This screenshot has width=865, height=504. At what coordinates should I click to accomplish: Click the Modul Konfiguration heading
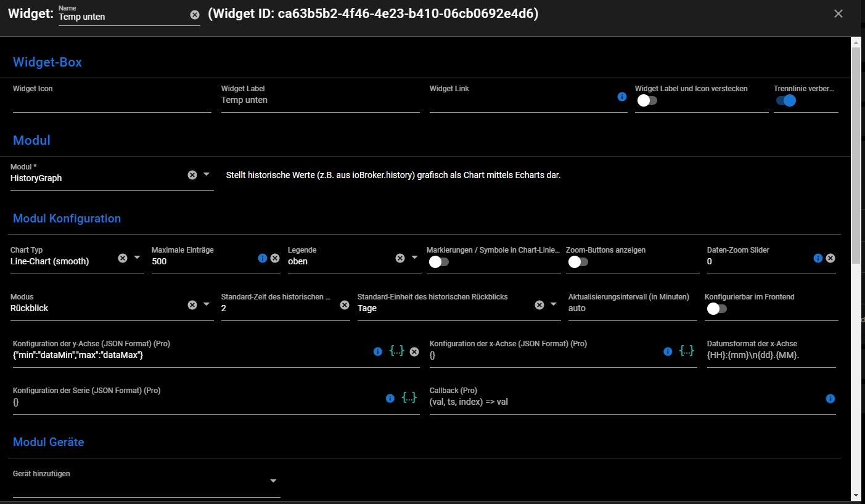(x=67, y=219)
